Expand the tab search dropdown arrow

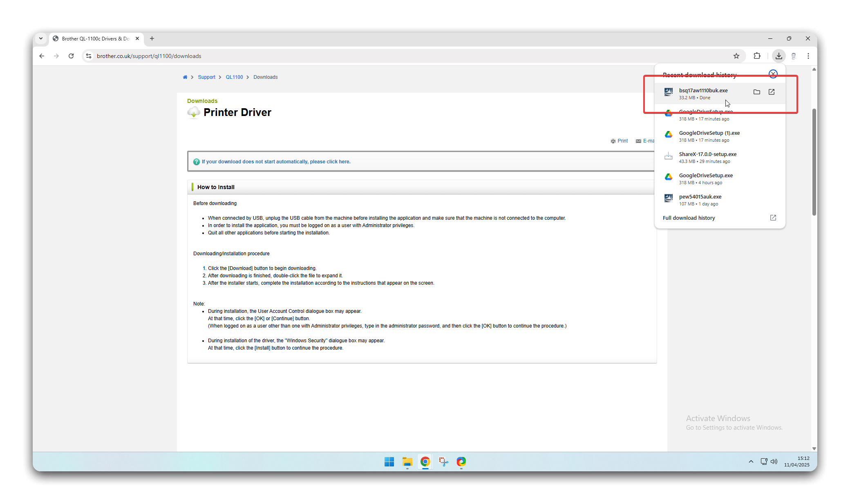(x=41, y=38)
